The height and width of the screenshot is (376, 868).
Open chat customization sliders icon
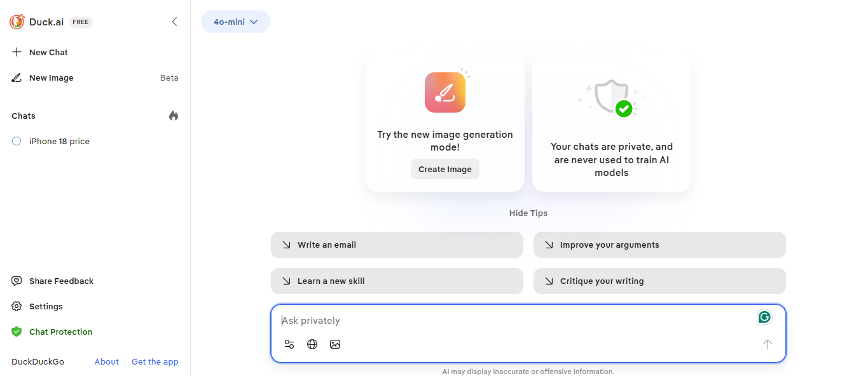289,344
